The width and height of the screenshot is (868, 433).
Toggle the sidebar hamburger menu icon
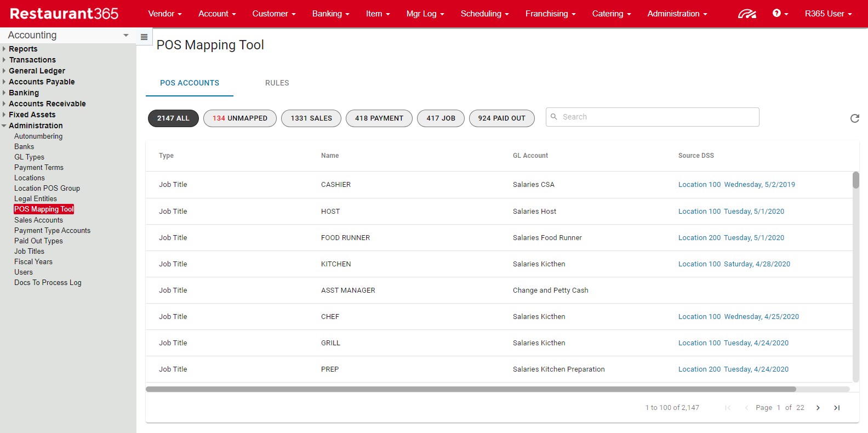coord(144,37)
